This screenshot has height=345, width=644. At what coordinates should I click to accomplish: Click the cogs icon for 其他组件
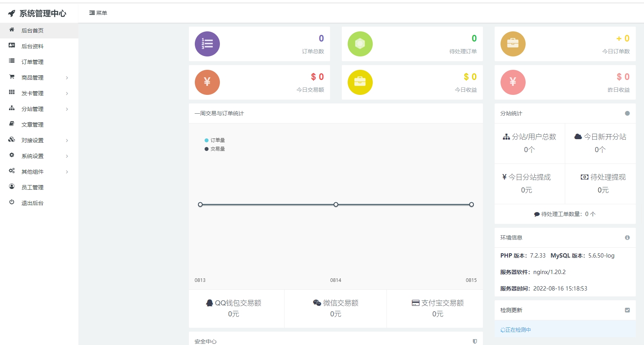click(x=12, y=171)
